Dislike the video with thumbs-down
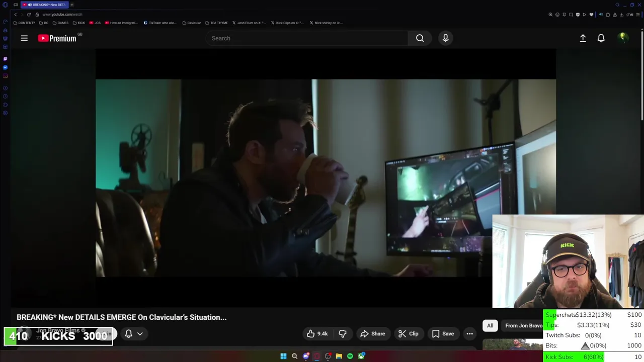This screenshot has width=644, height=362. pos(343,334)
